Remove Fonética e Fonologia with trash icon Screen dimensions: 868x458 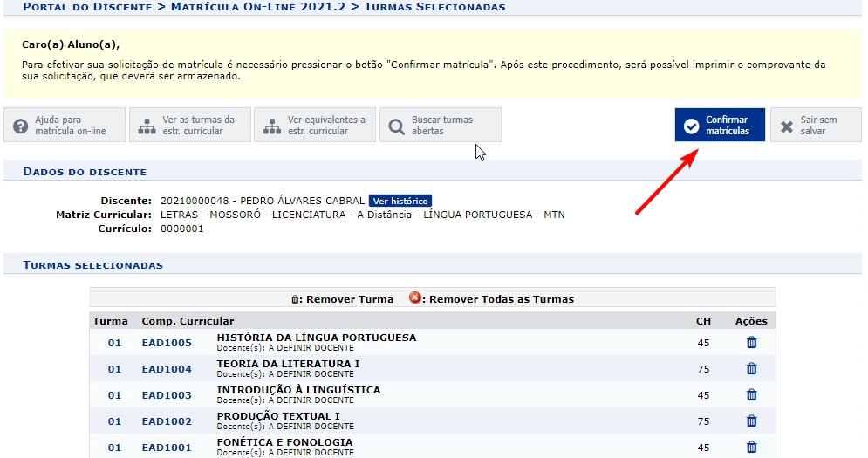click(751, 447)
